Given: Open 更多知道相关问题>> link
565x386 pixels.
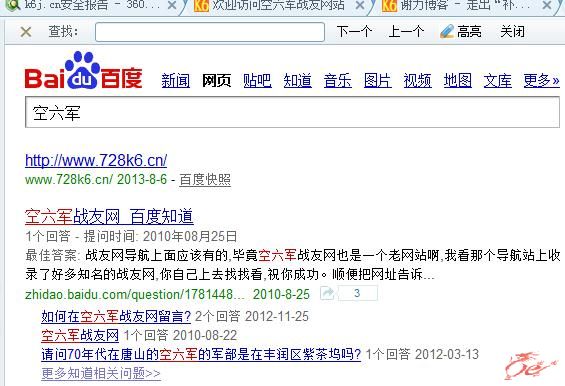Looking at the screenshot, I should (x=101, y=373).
